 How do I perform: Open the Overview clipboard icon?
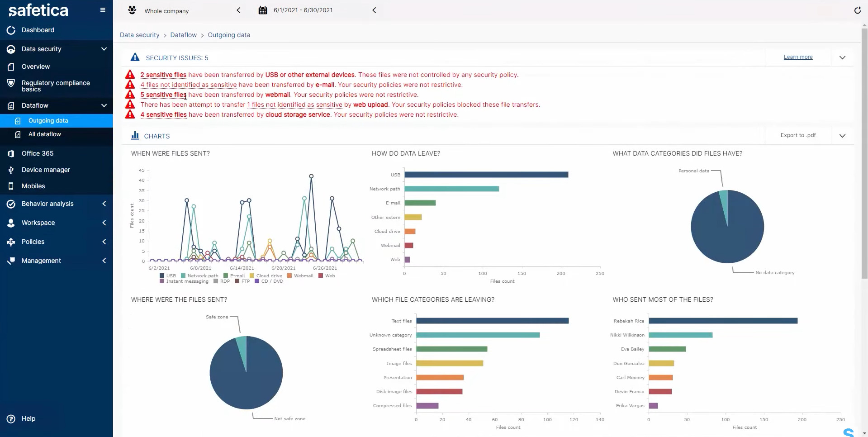(x=11, y=66)
